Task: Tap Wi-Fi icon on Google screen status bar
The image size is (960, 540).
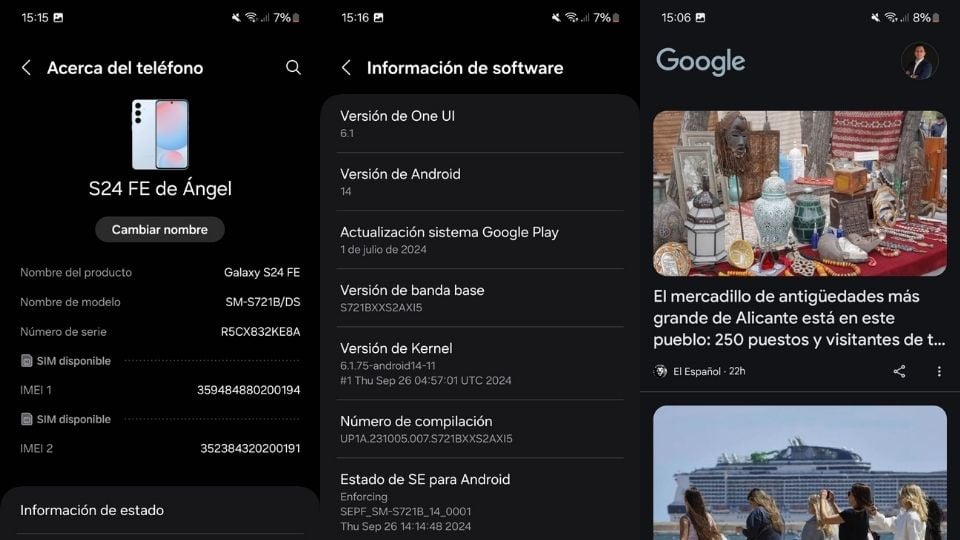Action: click(x=891, y=18)
